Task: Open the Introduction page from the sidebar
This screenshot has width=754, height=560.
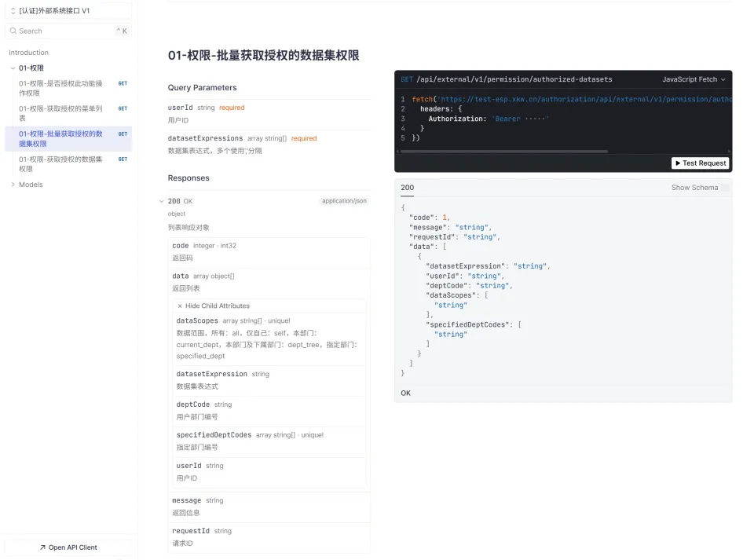Action: (28, 52)
